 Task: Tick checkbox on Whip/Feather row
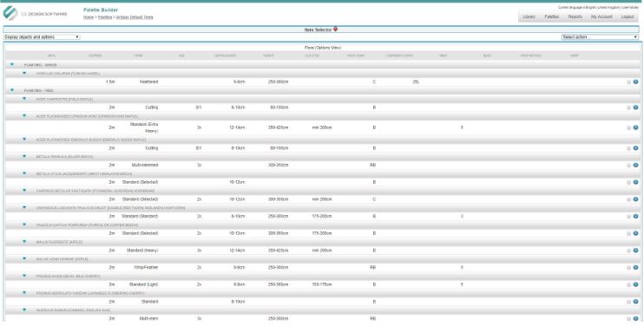click(x=628, y=268)
